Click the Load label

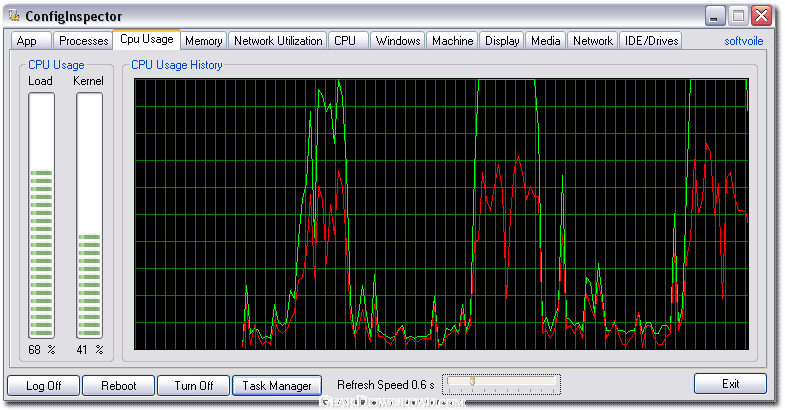pos(40,81)
